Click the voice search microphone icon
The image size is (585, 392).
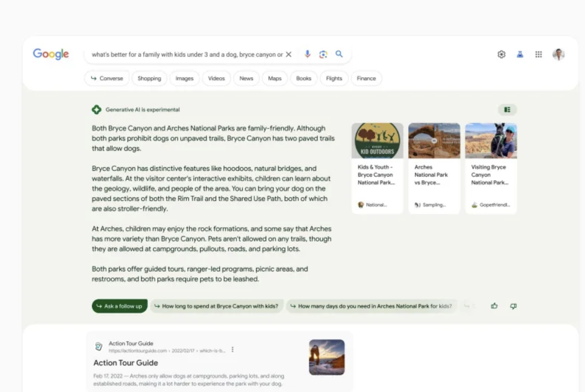(307, 54)
